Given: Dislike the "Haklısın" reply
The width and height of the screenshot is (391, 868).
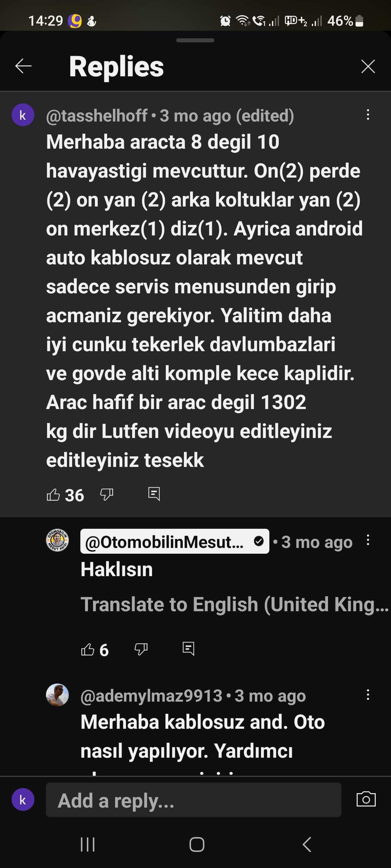Looking at the screenshot, I should [141, 650].
